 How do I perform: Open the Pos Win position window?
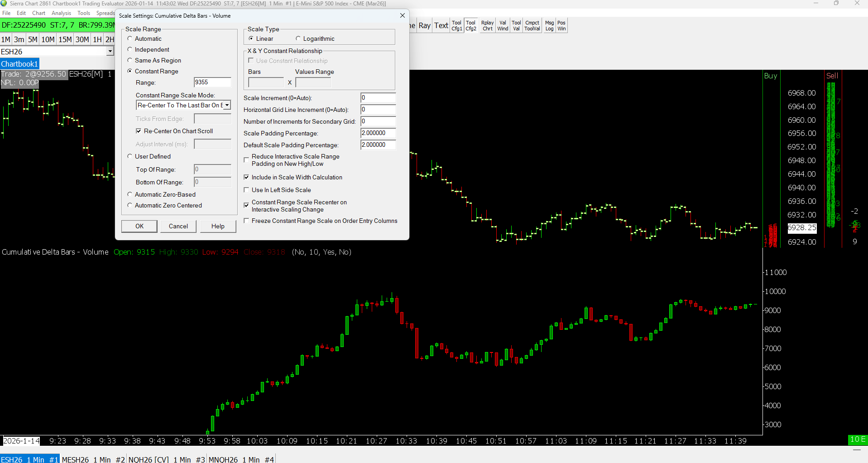pyautogui.click(x=561, y=26)
